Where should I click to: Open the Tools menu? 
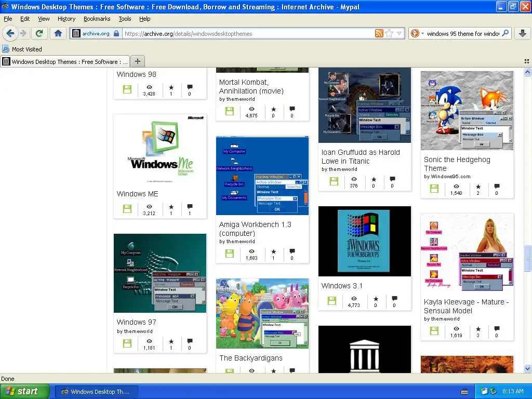coord(125,19)
